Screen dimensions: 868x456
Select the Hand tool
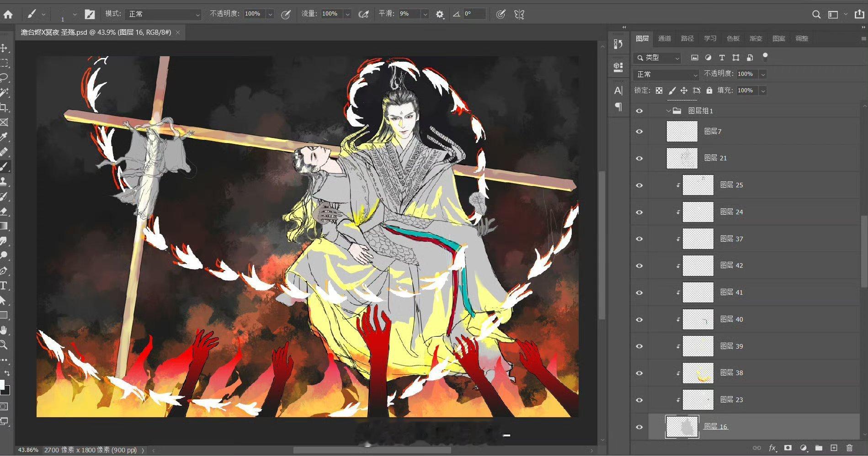[x=4, y=330]
